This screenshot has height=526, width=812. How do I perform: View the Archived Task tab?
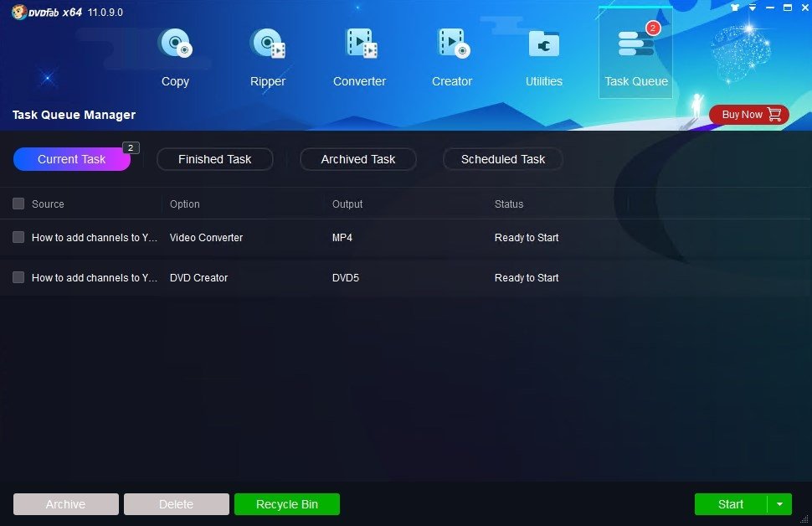357,159
